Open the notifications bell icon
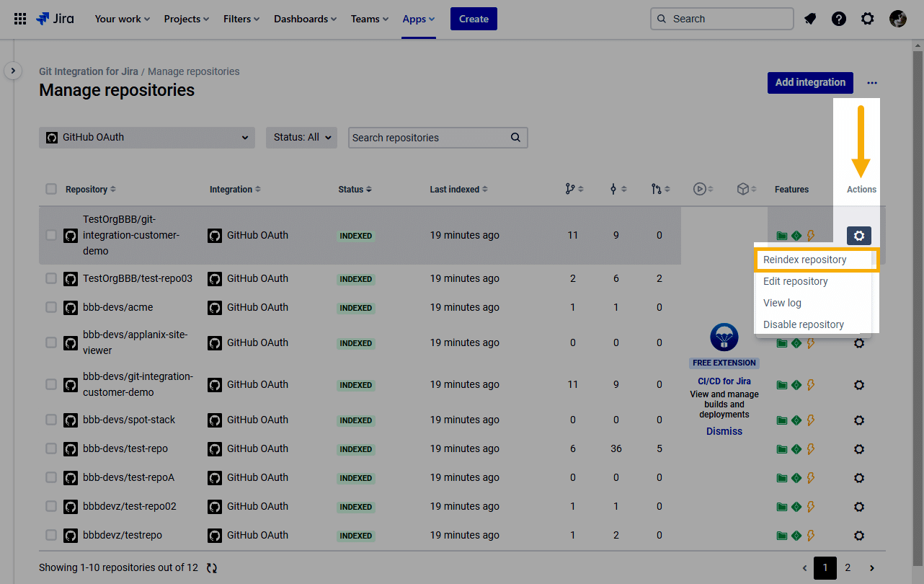 click(810, 19)
